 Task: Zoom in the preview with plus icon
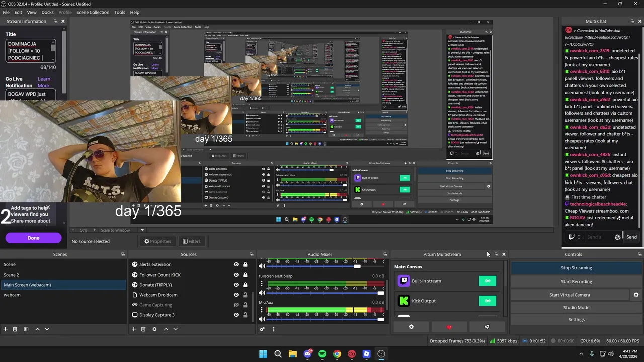click(x=94, y=230)
